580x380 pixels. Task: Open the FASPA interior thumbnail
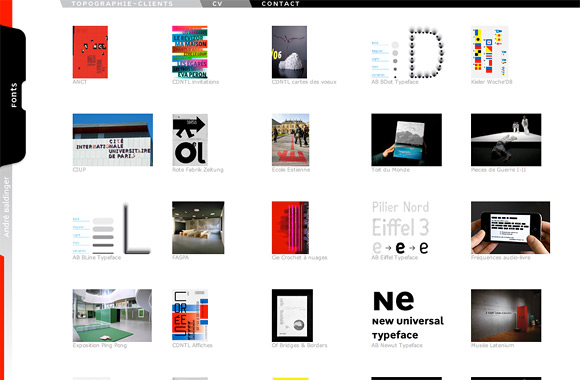(x=198, y=228)
